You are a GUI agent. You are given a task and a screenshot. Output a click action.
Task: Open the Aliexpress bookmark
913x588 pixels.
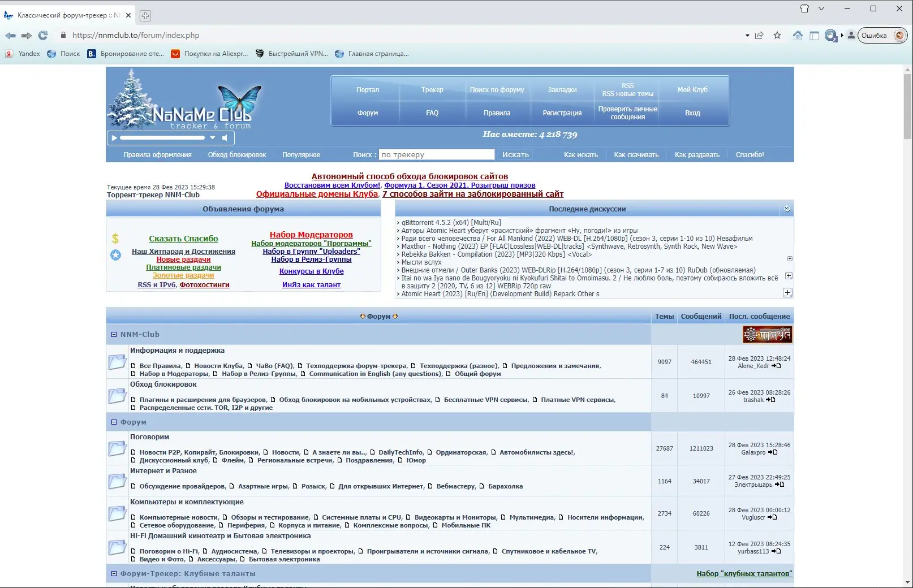[x=209, y=54]
